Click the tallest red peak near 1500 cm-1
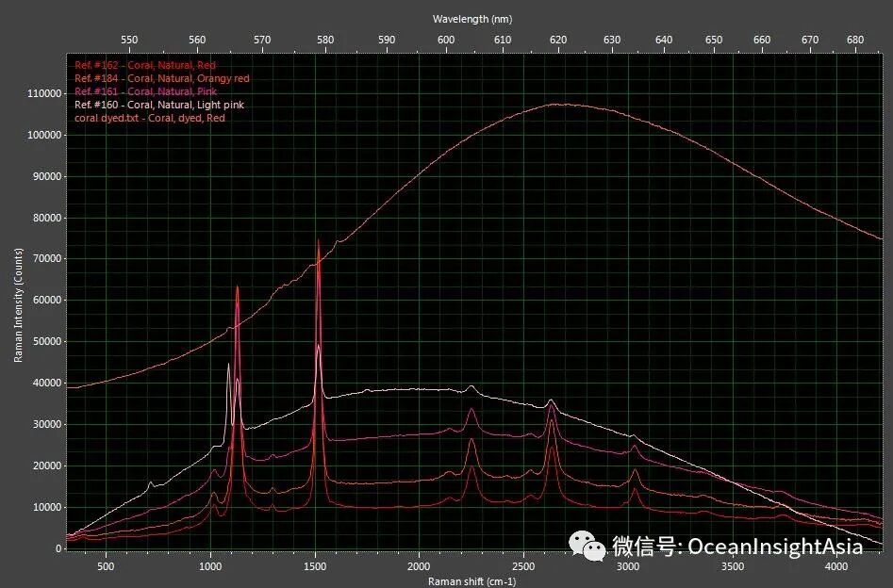893x588 pixels. point(319,241)
